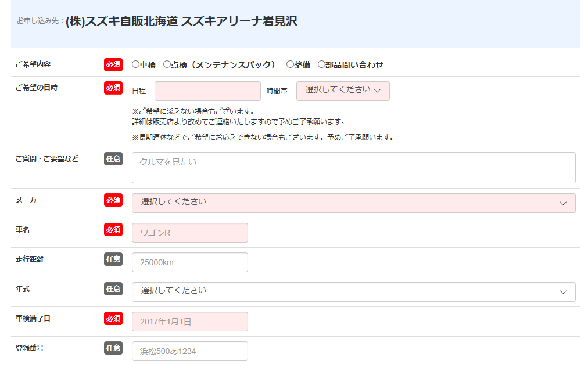Click the note starting ※長期連休などで
This screenshot has height=368, width=588.
[x=264, y=138]
